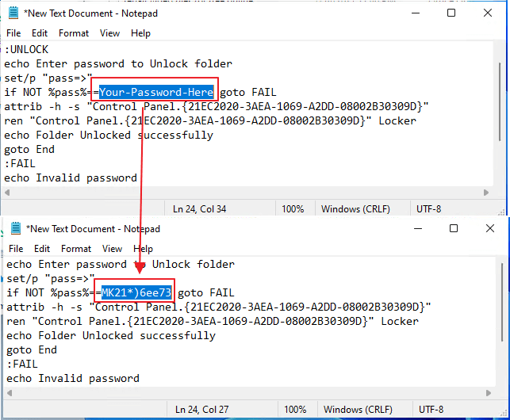This screenshot has height=420, width=510.
Task: Maximize the lower Notepad window
Action: pyautogui.click(x=453, y=229)
